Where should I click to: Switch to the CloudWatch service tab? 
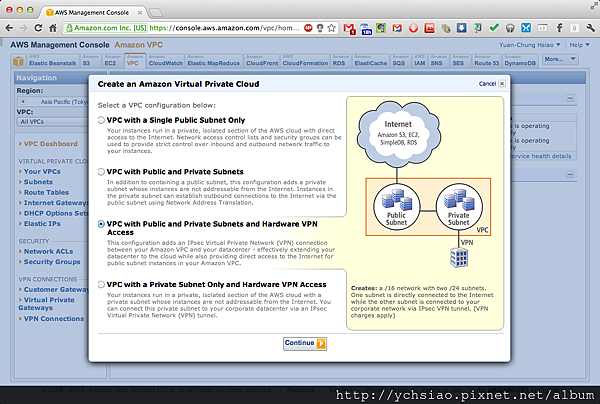(x=165, y=61)
